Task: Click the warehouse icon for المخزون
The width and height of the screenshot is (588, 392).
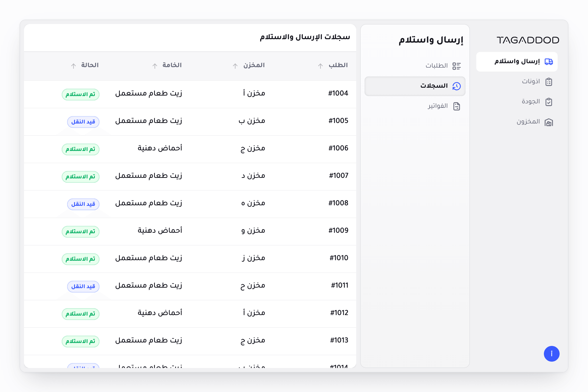Action: [549, 122]
